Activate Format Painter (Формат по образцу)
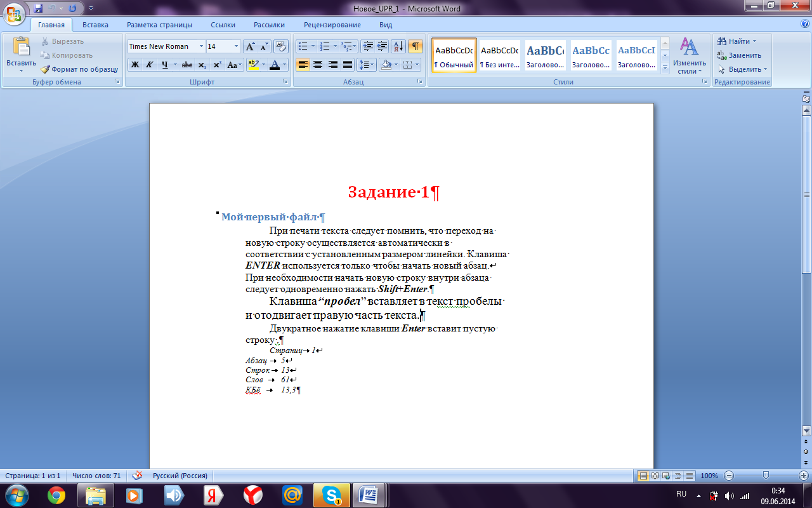This screenshot has width=812, height=508. [79, 69]
